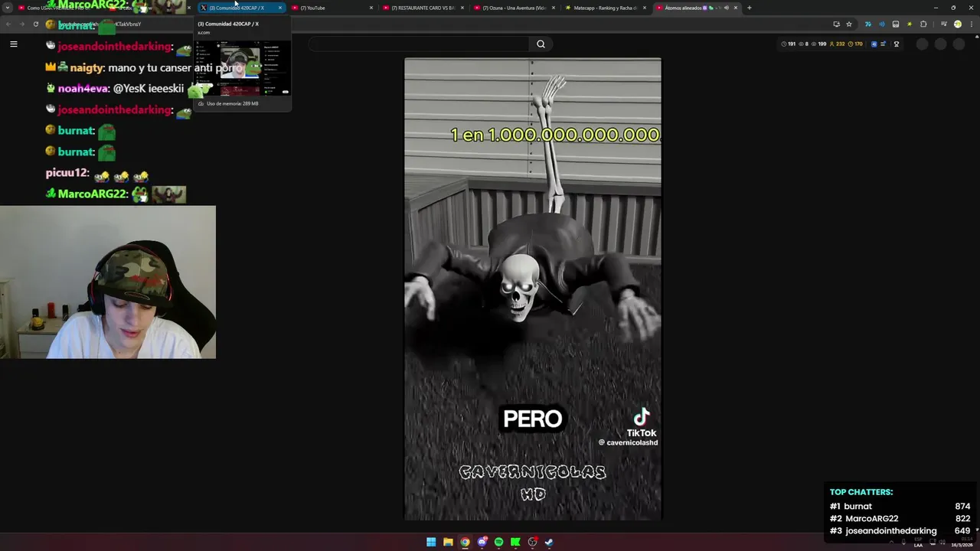Open a new browser tab with plus
This screenshot has width=980, height=551.
pos(750,8)
